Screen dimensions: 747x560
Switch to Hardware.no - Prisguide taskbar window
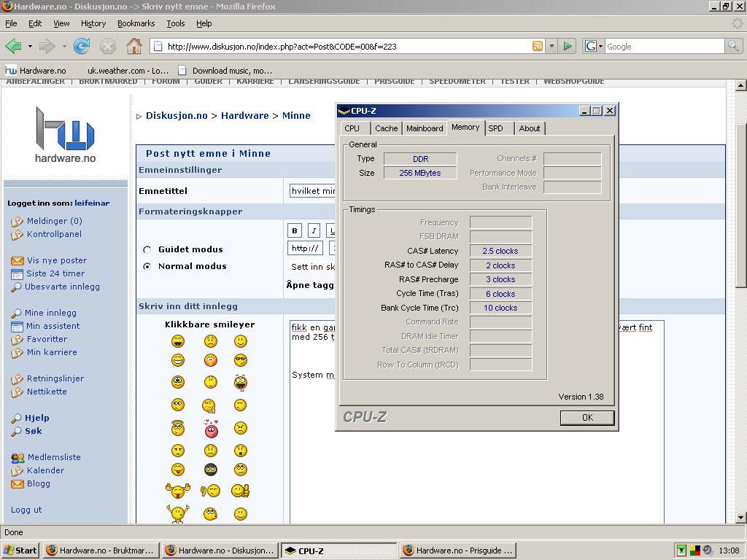(458, 551)
